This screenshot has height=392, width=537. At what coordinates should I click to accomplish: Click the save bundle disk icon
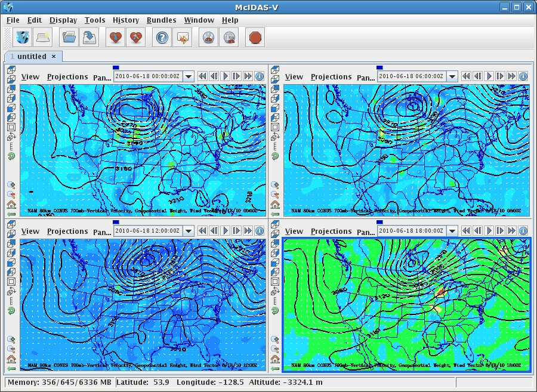[89, 38]
